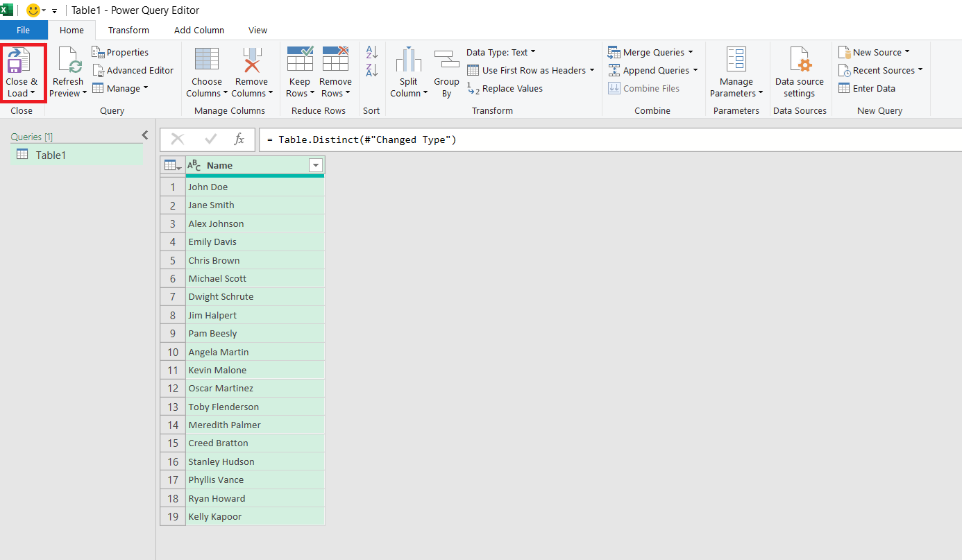Switch to the Transform ribbon tab
The width and height of the screenshot is (962, 560).
128,30
